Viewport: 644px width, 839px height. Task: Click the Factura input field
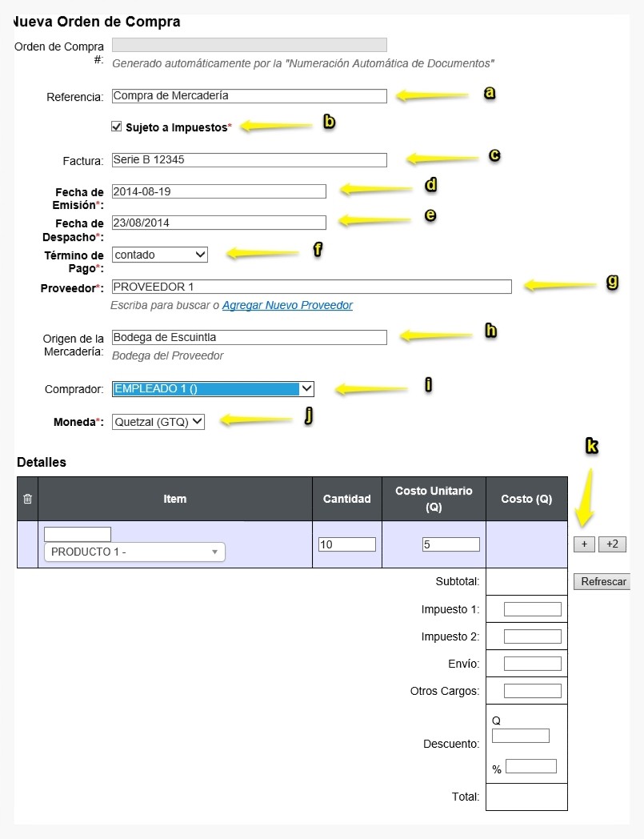click(x=250, y=159)
